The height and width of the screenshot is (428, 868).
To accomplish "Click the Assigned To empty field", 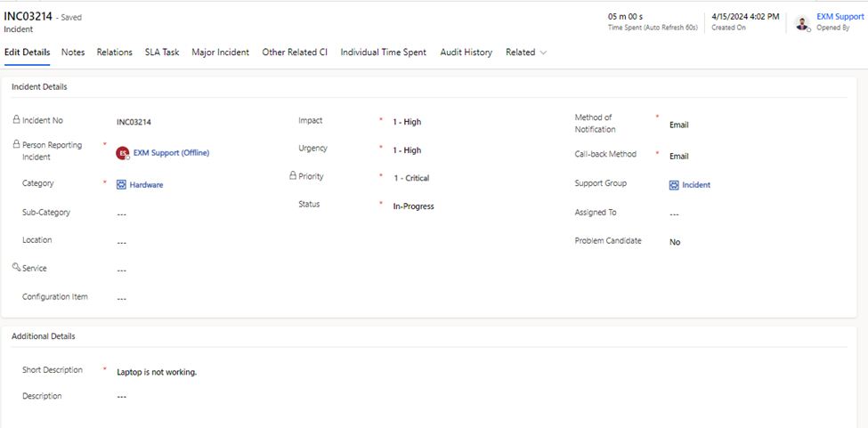I will tap(674, 214).
